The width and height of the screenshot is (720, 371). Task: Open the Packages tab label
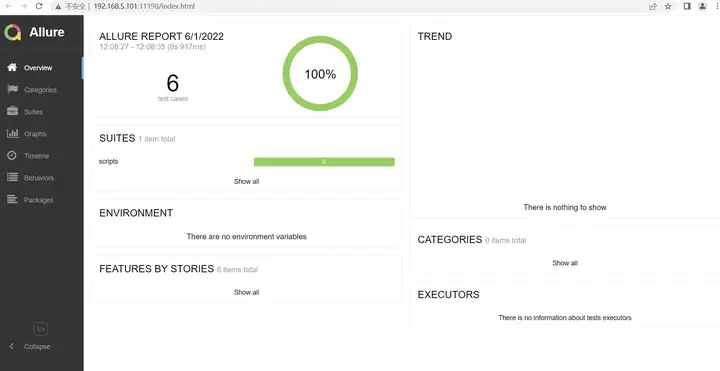coord(39,200)
